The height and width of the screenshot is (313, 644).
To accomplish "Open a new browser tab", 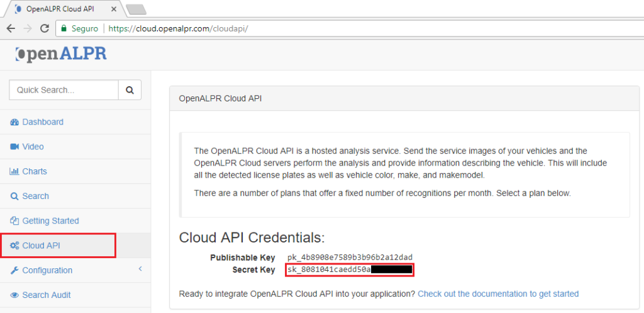I will click(x=136, y=9).
